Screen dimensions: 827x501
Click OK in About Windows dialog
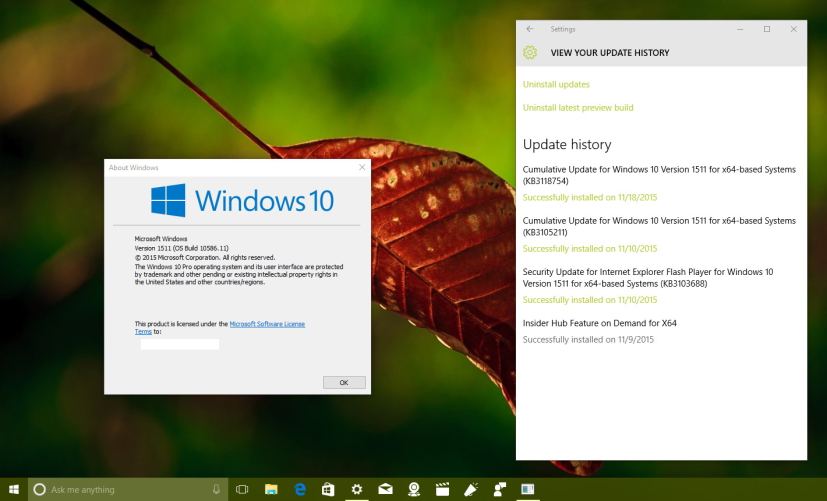[x=344, y=382]
